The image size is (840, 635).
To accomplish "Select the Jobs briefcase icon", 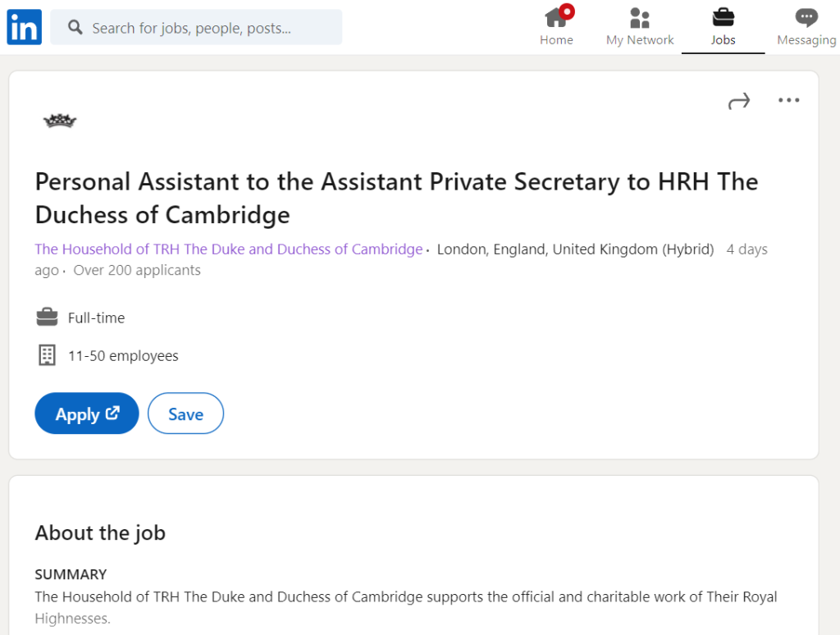I will pos(724,17).
